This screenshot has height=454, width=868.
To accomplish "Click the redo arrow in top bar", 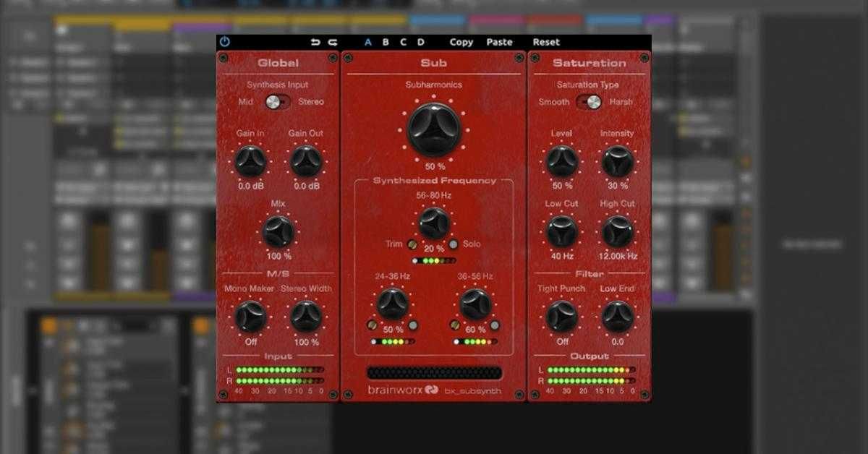I will pos(333,42).
